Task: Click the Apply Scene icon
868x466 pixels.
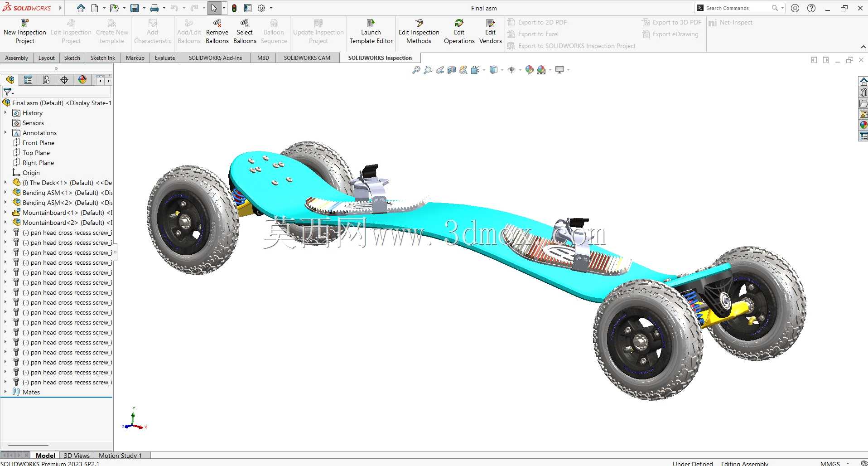Action: click(x=541, y=70)
